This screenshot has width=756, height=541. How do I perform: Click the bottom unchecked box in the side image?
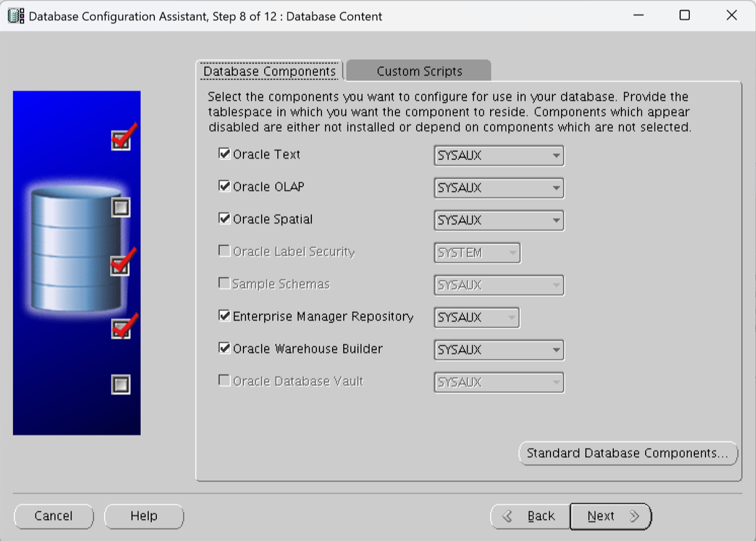pos(120,384)
